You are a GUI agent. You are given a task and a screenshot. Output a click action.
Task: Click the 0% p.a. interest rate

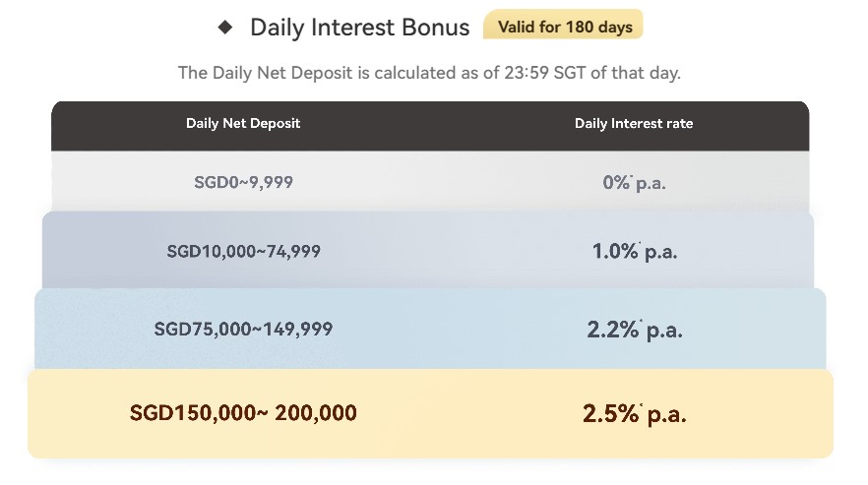click(x=634, y=182)
